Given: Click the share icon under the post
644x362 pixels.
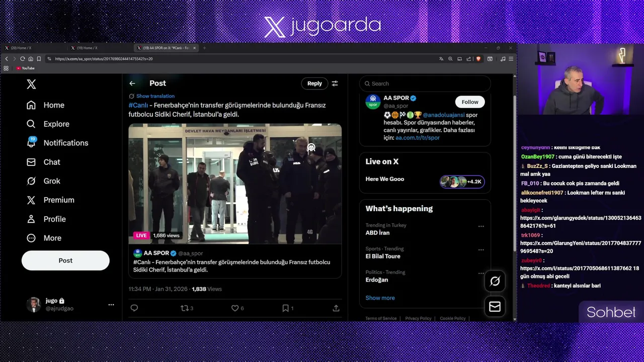Looking at the screenshot, I should [336, 308].
